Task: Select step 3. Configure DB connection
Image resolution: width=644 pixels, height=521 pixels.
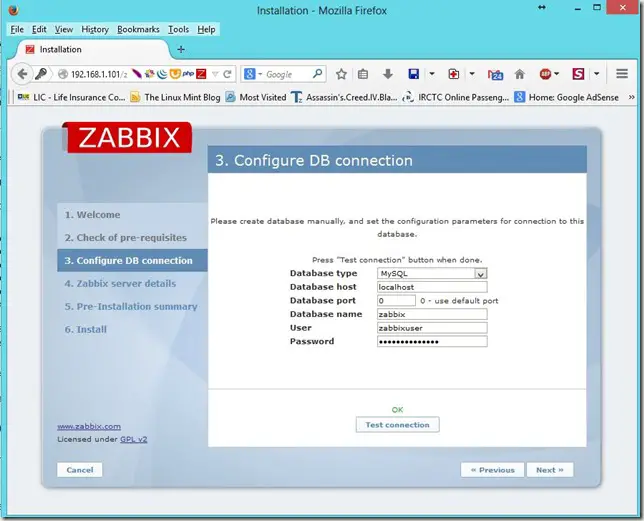Action: click(132, 260)
